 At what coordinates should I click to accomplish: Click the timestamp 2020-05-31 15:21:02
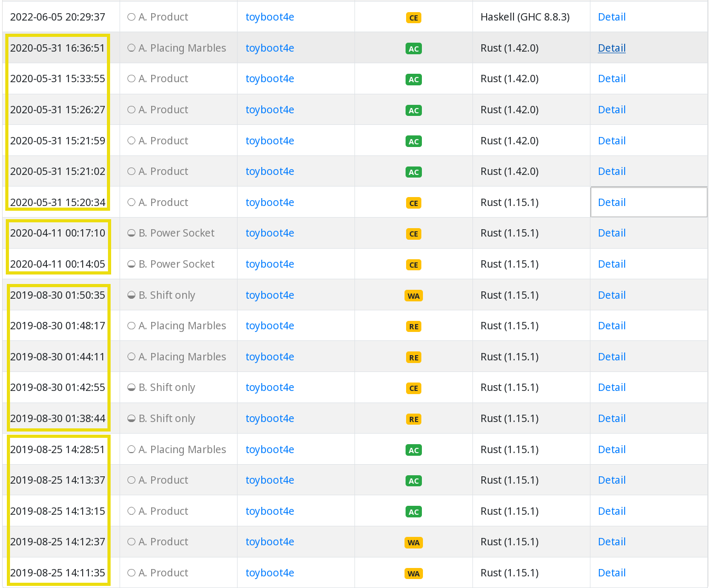pos(58,171)
